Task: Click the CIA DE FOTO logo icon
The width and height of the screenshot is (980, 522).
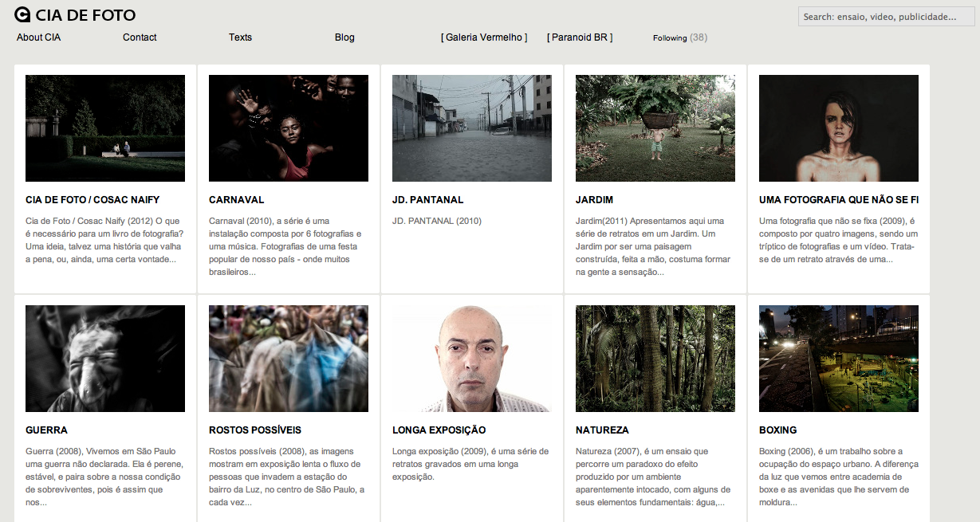Action: coord(23,14)
